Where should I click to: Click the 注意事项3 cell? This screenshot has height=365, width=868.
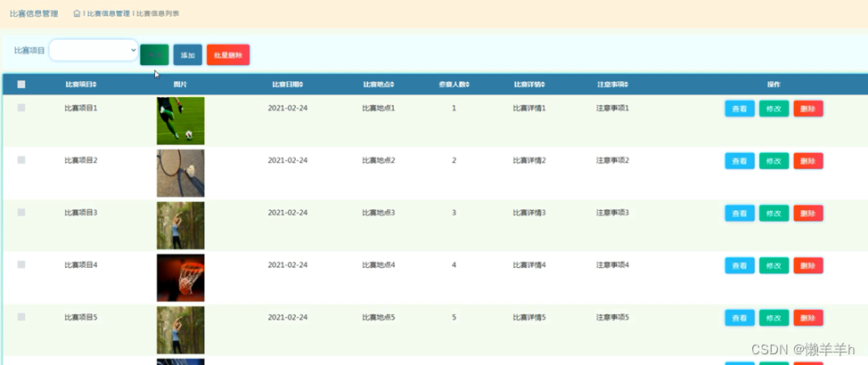click(612, 213)
